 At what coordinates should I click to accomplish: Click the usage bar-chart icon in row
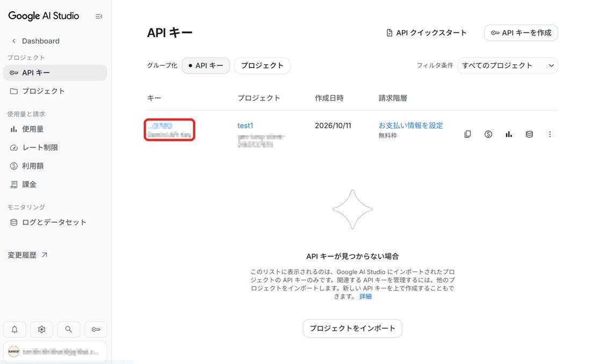(509, 134)
